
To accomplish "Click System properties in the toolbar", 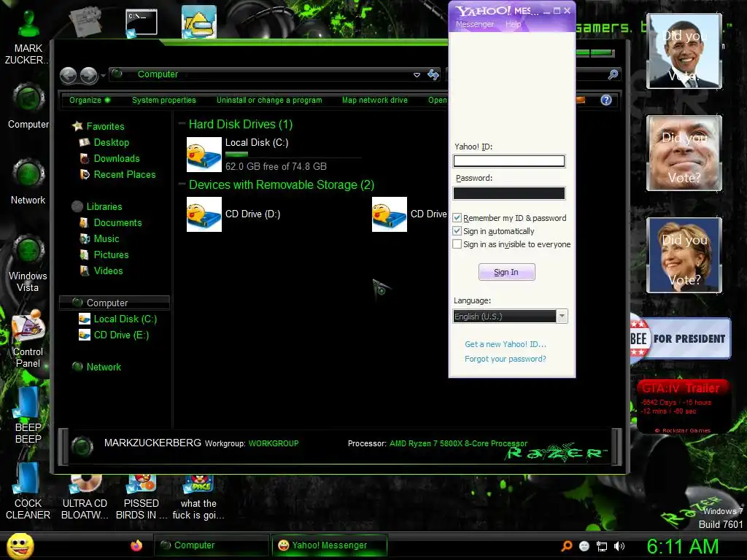I will click(164, 100).
